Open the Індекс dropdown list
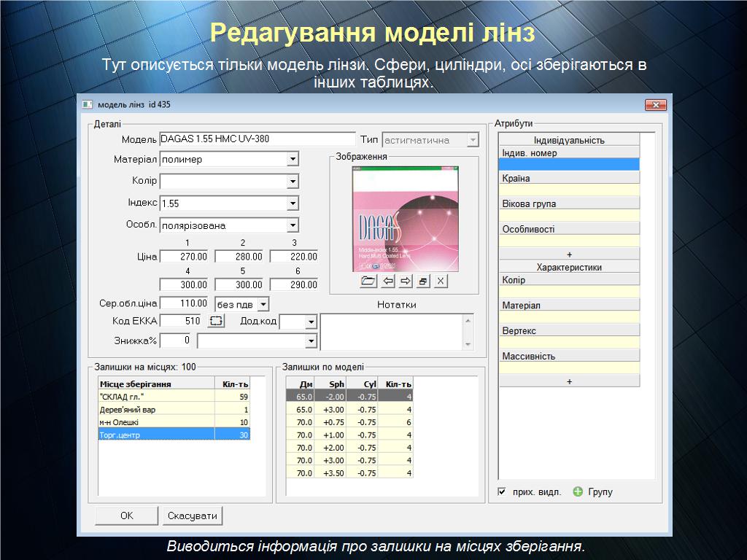The height and width of the screenshot is (560, 747). [x=293, y=204]
